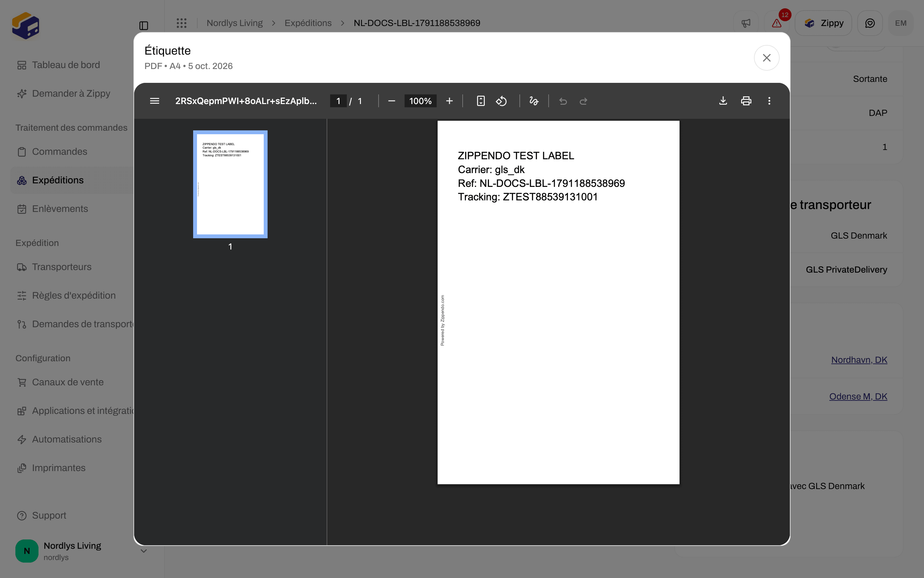Image resolution: width=924 pixels, height=578 pixels.
Task: Click the N avatar of Nordlys Living
Action: point(27,551)
